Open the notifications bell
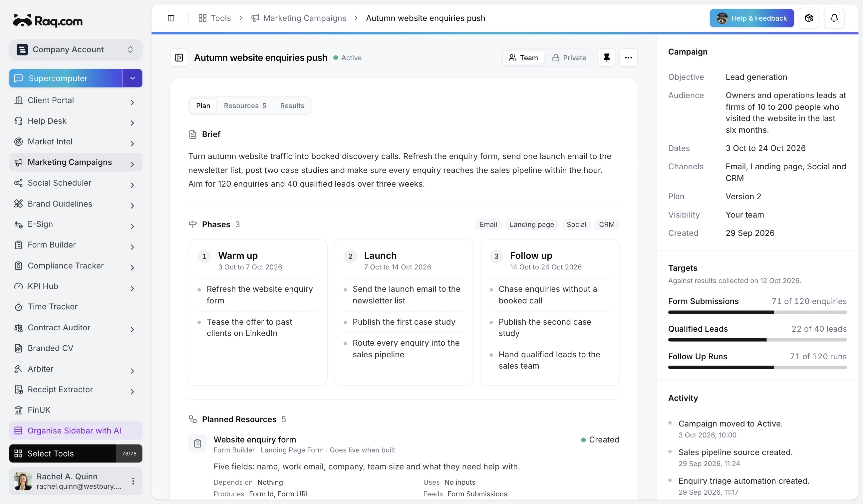 (834, 18)
